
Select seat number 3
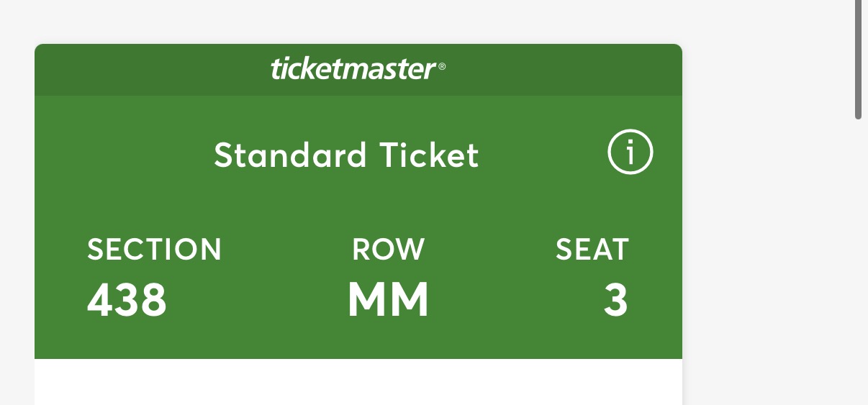615,300
